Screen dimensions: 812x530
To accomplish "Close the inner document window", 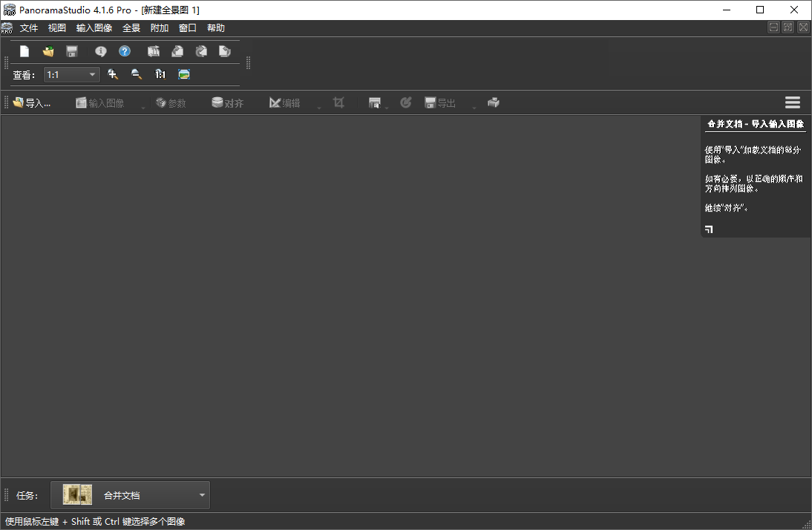I will click(x=803, y=27).
